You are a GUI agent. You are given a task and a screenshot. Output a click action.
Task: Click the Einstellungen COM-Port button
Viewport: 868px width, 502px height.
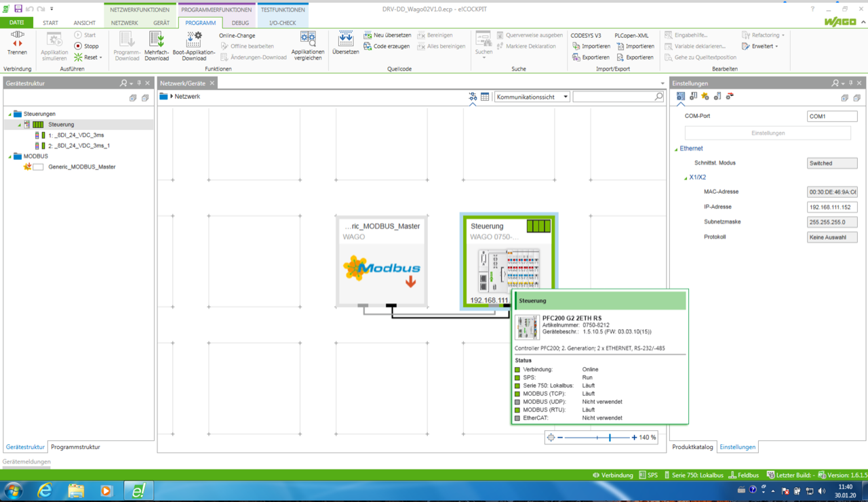pyautogui.click(x=768, y=133)
